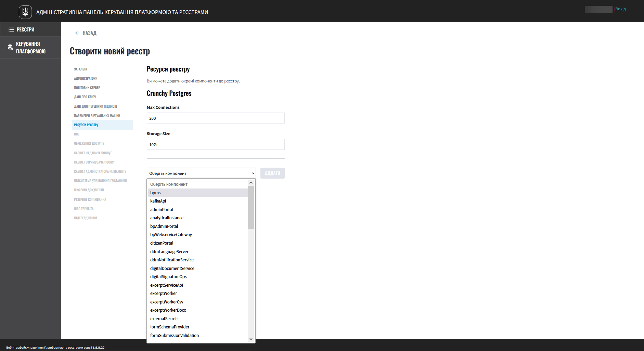Open Підсистема управління геоданими step
Image resolution: width=644 pixels, height=351 pixels.
click(100, 181)
